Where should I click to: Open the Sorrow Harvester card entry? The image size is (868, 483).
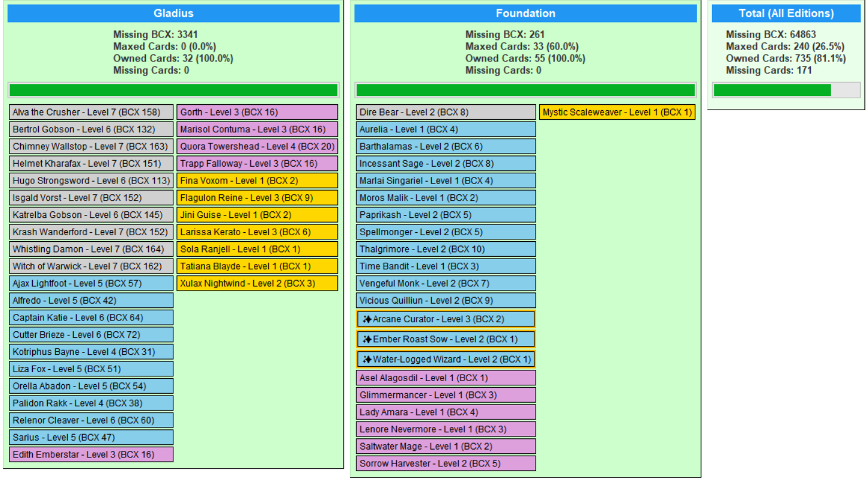pos(446,463)
